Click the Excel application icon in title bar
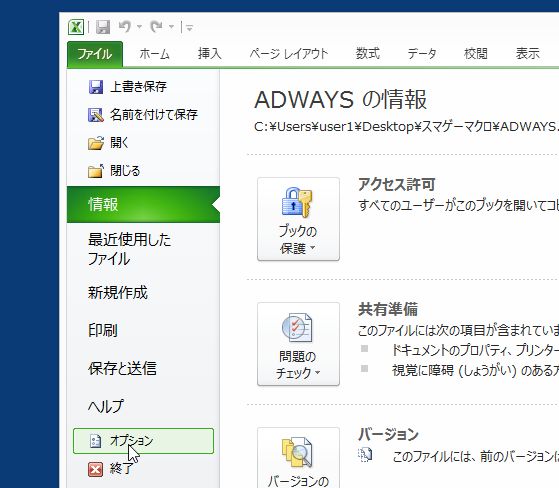This screenshot has width=559, height=488. 76,27
